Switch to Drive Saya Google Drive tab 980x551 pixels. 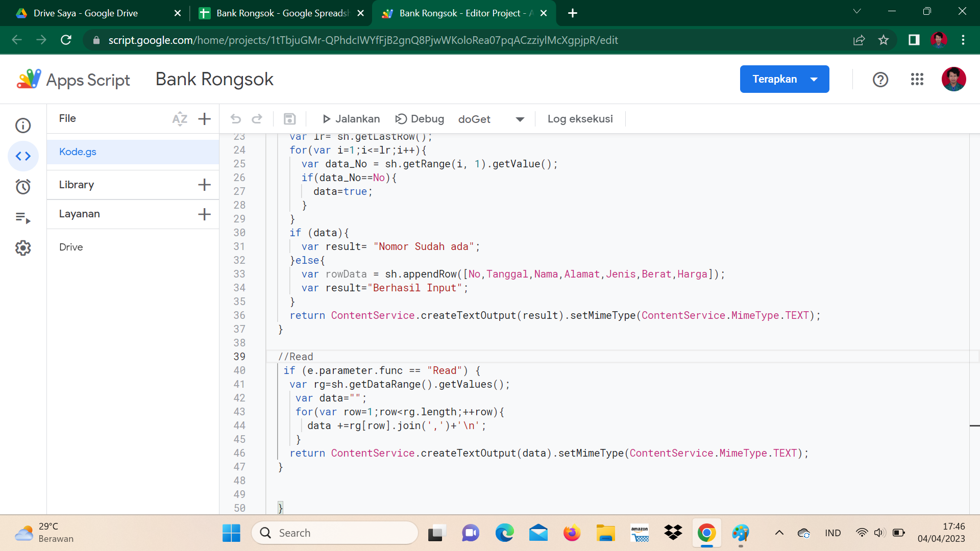tap(94, 13)
